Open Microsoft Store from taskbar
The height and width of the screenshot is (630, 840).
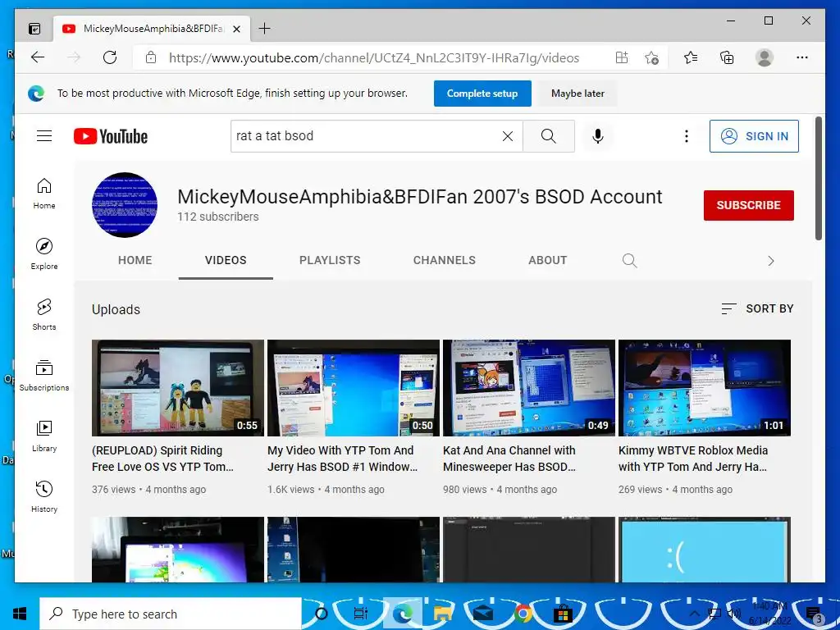563,614
